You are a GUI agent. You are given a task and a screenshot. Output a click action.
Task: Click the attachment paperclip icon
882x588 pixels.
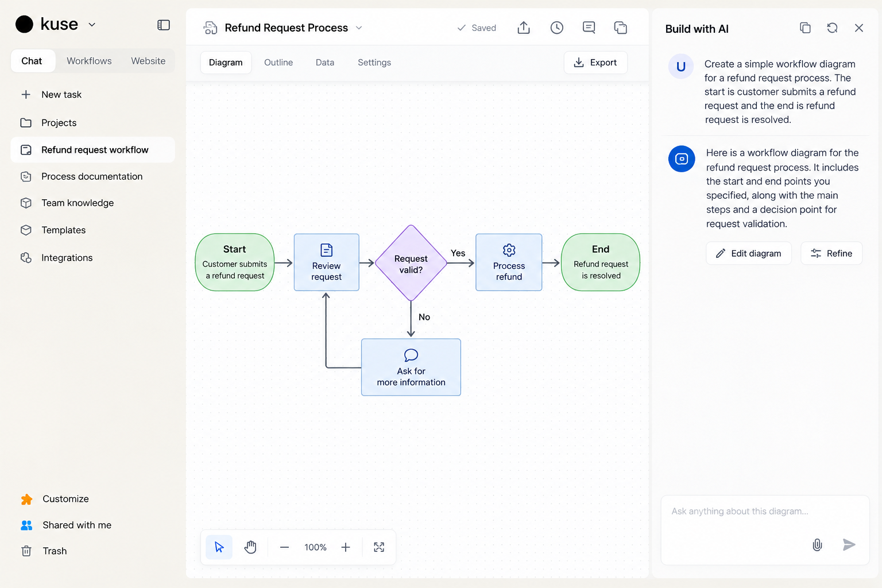click(x=818, y=545)
